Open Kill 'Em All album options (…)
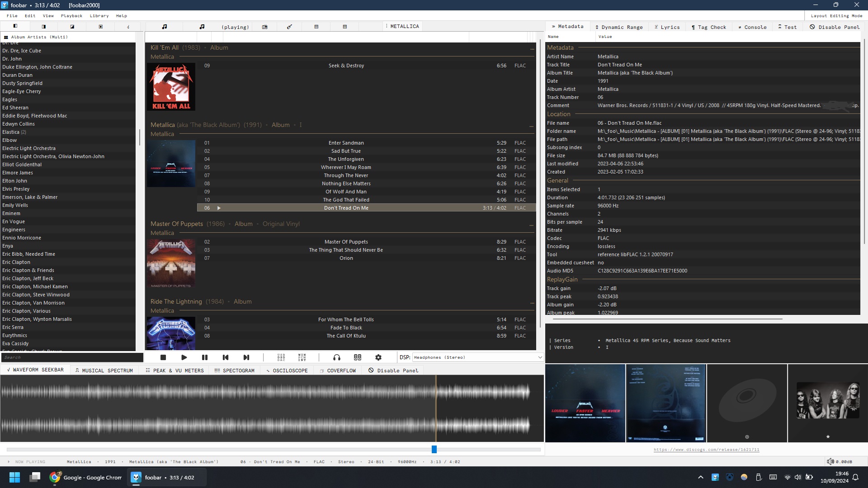This screenshot has height=488, width=868. (532, 48)
